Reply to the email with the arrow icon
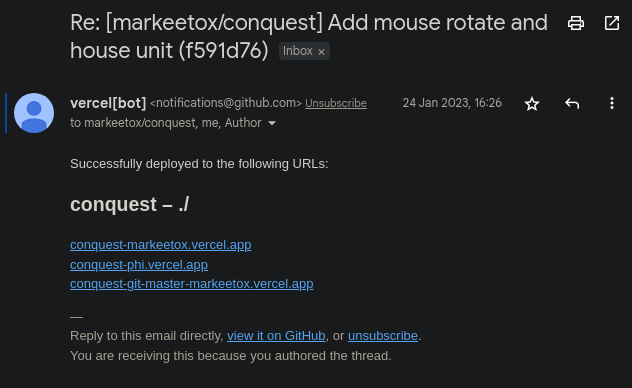Screen dimensions: 632x388 click(x=572, y=104)
